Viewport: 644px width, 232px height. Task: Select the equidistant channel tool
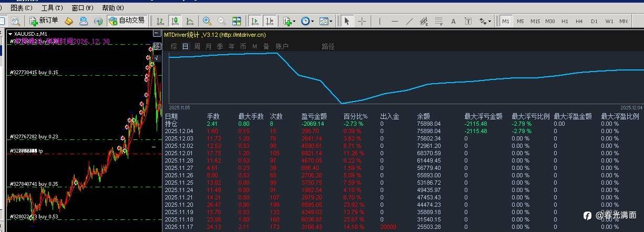(424, 21)
